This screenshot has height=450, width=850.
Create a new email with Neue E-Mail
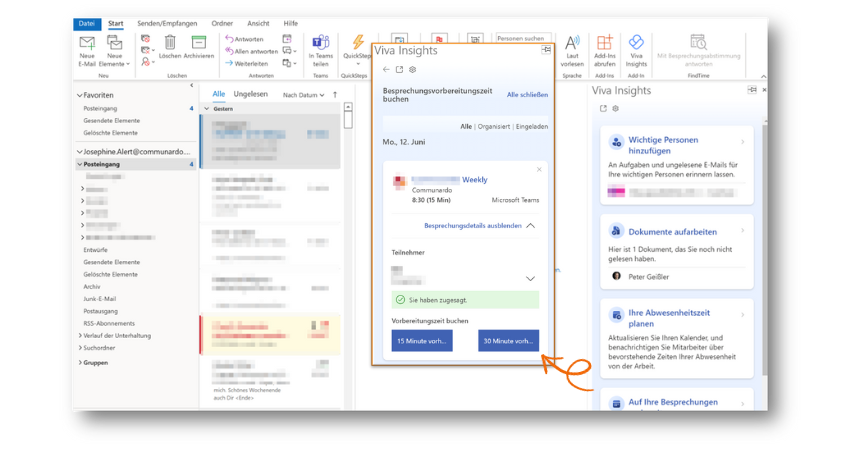(x=87, y=51)
